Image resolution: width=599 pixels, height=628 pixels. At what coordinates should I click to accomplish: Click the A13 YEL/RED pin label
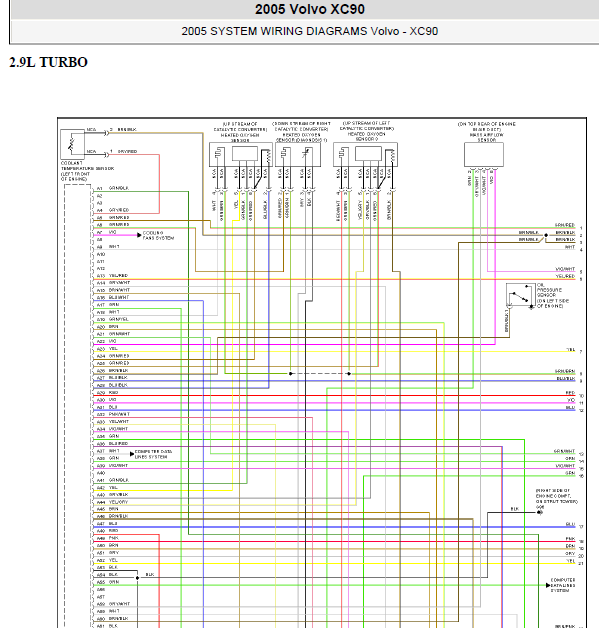click(x=113, y=276)
